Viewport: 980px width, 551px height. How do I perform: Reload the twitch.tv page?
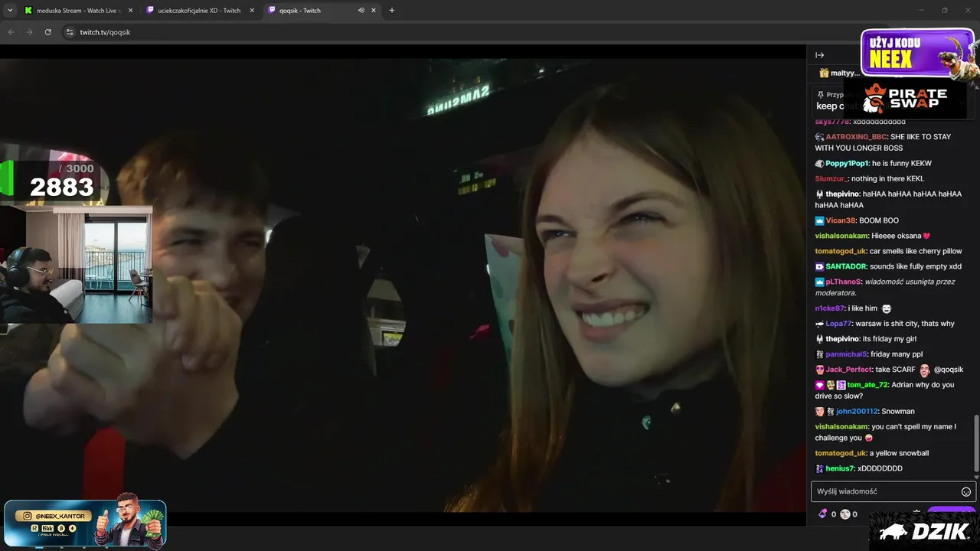pyautogui.click(x=47, y=32)
